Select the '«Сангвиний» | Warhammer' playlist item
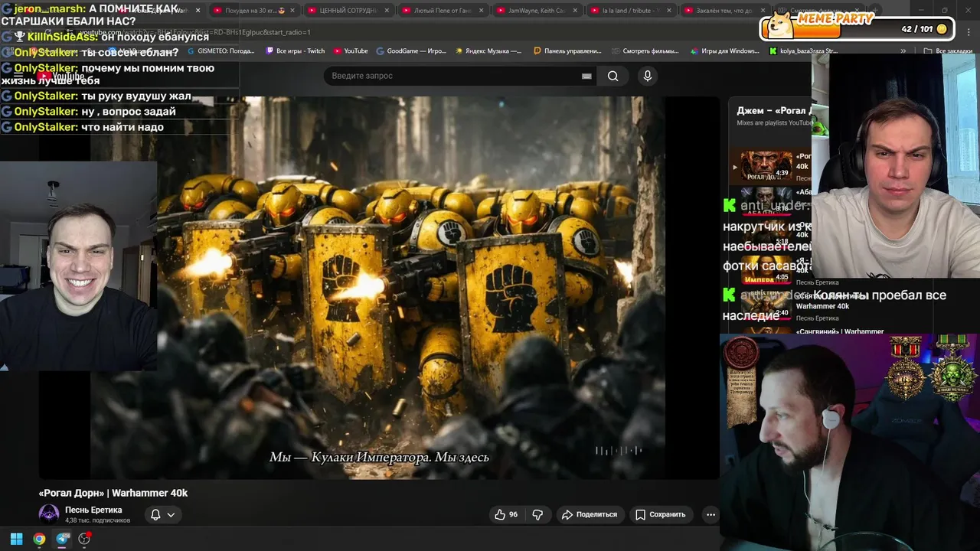 [840, 331]
